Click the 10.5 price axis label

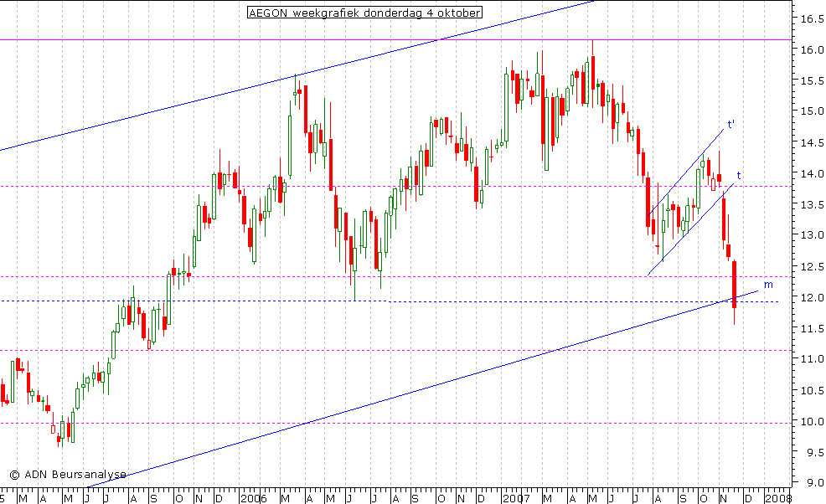[x=812, y=391]
